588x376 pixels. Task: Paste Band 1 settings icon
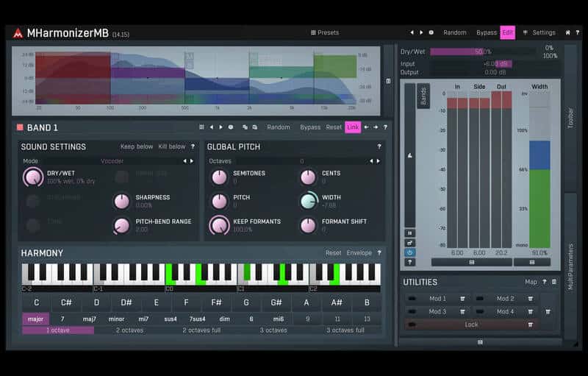[x=254, y=127]
